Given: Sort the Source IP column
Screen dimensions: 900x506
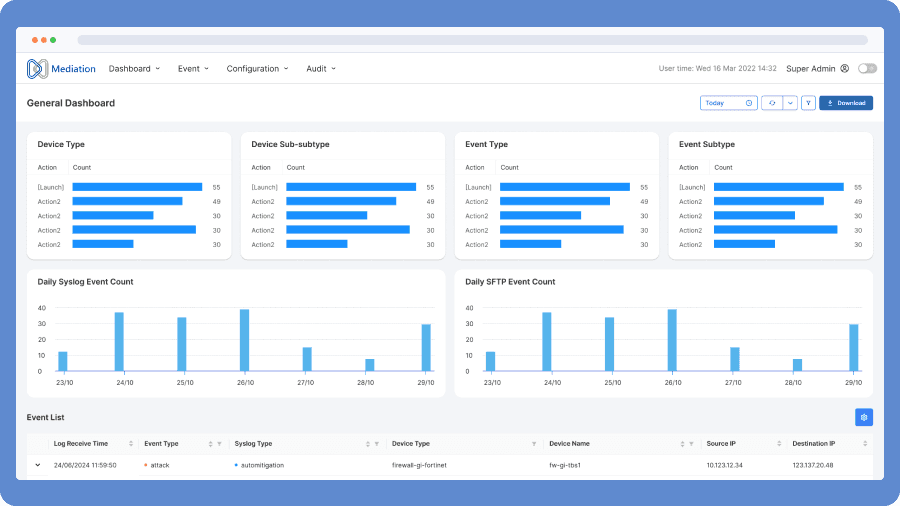Looking at the screenshot, I should tap(779, 443).
